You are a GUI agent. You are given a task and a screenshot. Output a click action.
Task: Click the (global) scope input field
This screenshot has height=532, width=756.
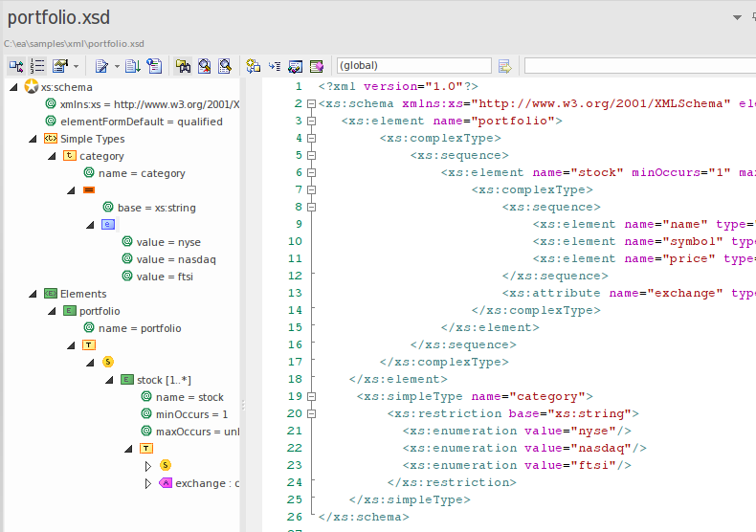click(x=413, y=66)
